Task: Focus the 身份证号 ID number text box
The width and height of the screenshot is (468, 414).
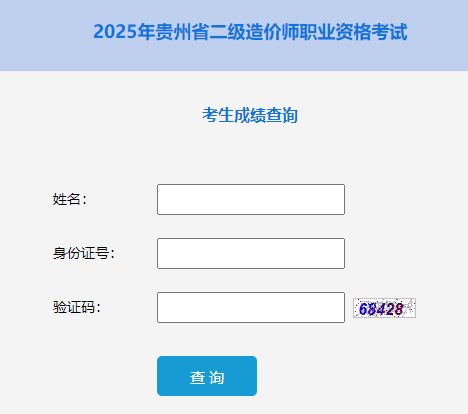Action: (251, 253)
